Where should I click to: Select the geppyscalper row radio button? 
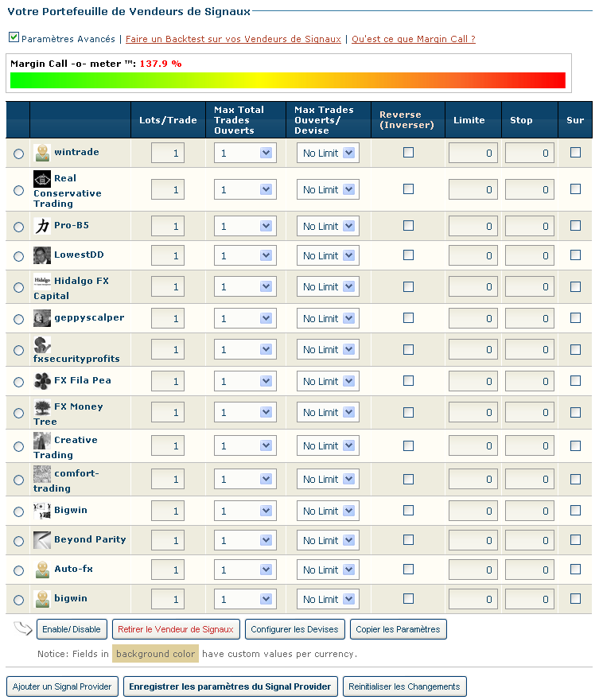pyautogui.click(x=19, y=319)
